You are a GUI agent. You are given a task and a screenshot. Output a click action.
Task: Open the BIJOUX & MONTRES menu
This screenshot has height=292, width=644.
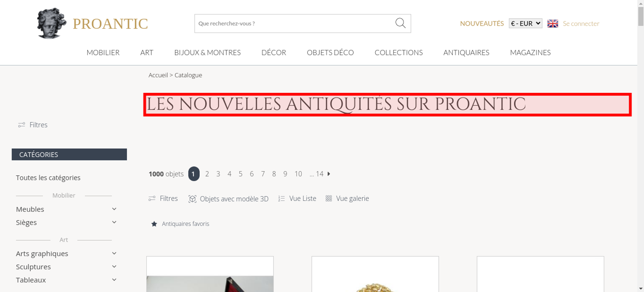tap(207, 52)
